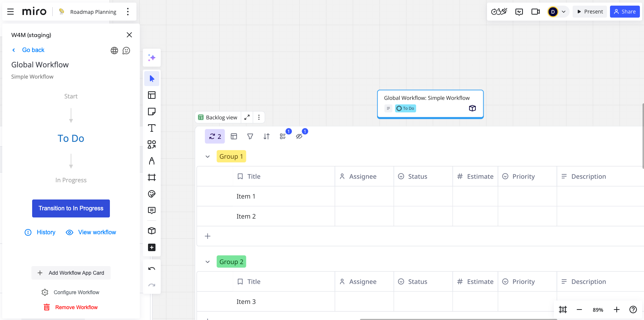Image resolution: width=644 pixels, height=320 pixels.
Task: Click the Templates toolbar icon
Action: click(151, 95)
